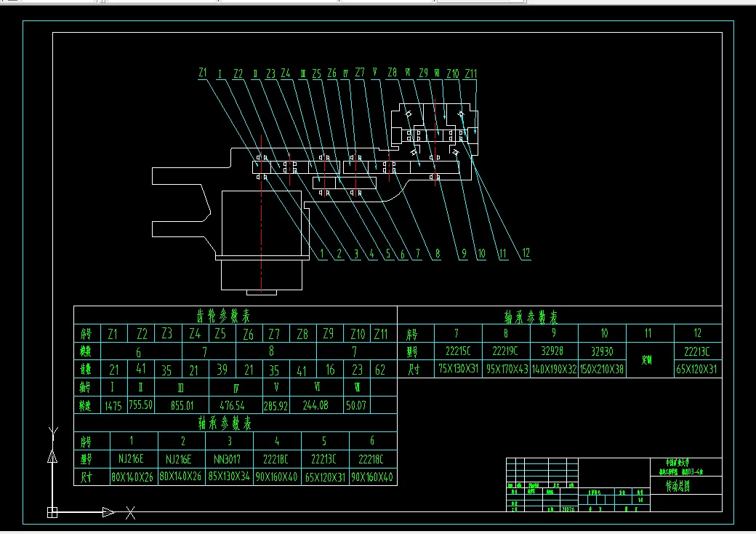Image resolution: width=756 pixels, height=534 pixels.
Task: Select tooth count 35 under Z7
Action: tap(274, 370)
